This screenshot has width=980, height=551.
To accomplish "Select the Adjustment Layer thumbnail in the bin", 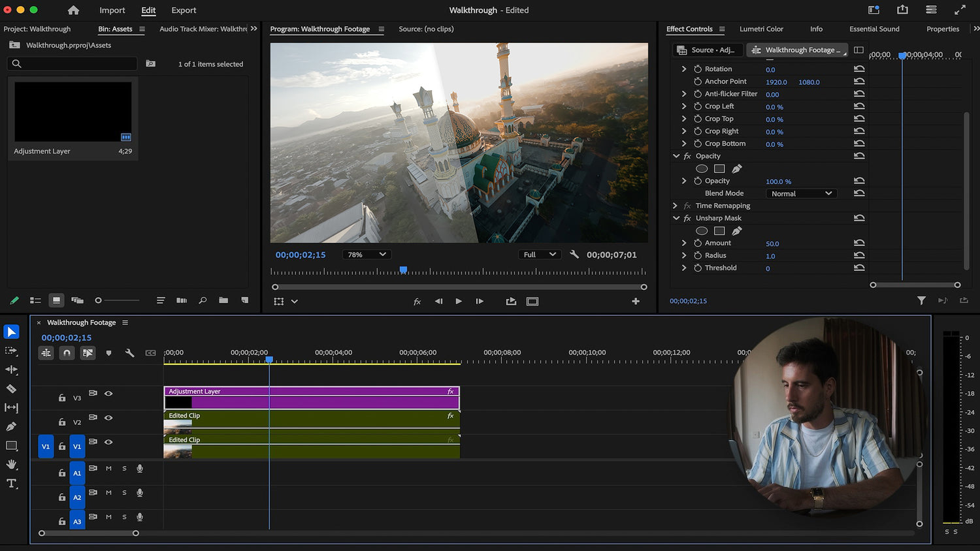I will click(x=73, y=112).
